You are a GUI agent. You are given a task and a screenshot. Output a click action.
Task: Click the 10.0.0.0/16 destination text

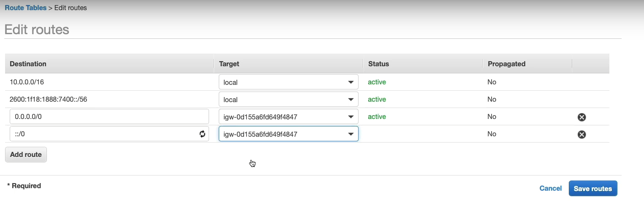tap(27, 82)
